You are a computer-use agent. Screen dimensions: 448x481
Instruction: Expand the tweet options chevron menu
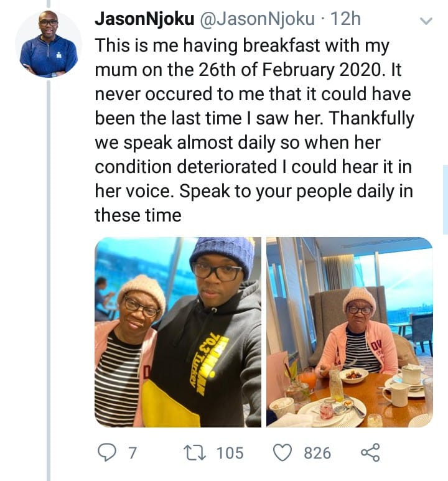tap(426, 21)
